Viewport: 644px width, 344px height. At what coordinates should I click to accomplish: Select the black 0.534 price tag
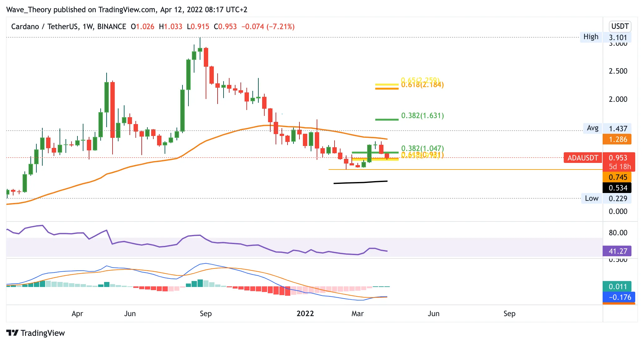(x=617, y=188)
